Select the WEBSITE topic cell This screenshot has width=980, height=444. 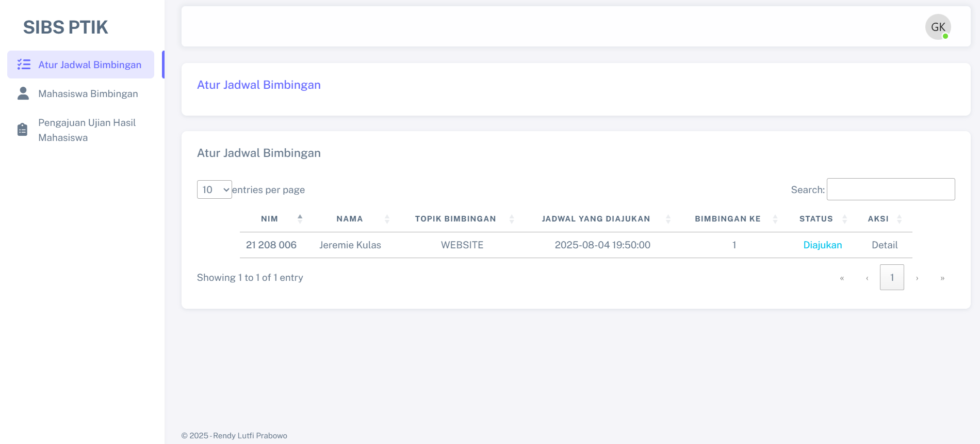click(x=462, y=245)
